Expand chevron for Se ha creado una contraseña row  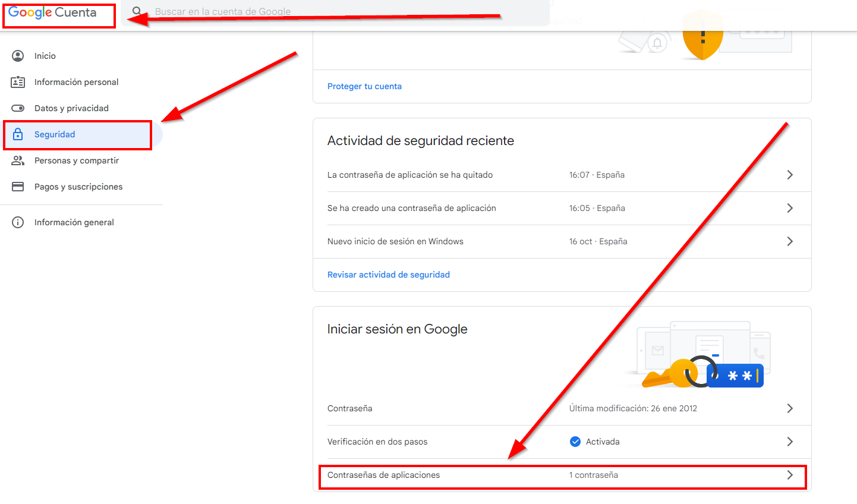point(790,208)
